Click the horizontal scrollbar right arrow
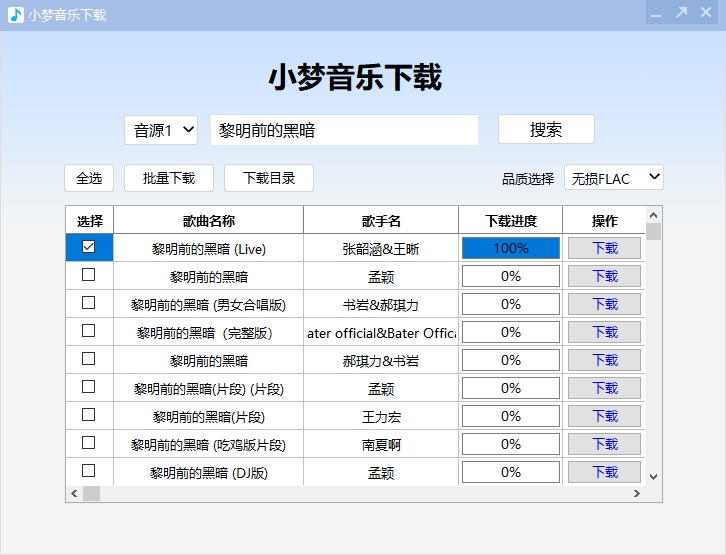726x555 pixels. [x=637, y=493]
